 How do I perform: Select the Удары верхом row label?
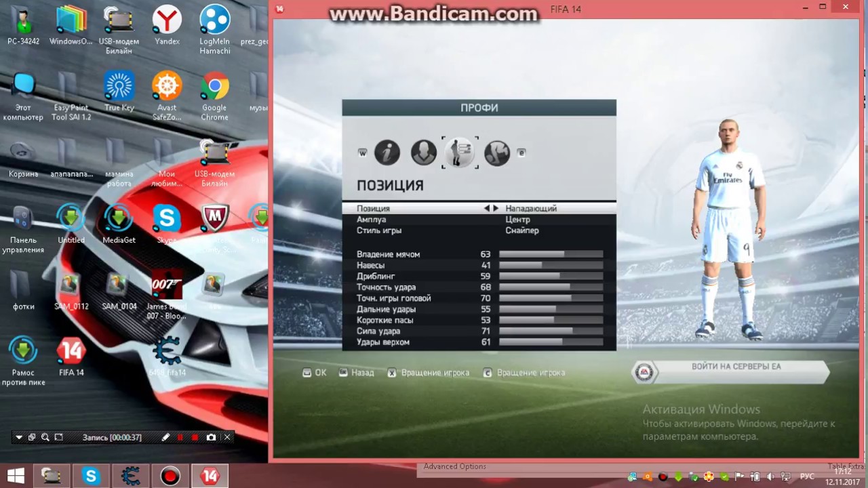383,342
